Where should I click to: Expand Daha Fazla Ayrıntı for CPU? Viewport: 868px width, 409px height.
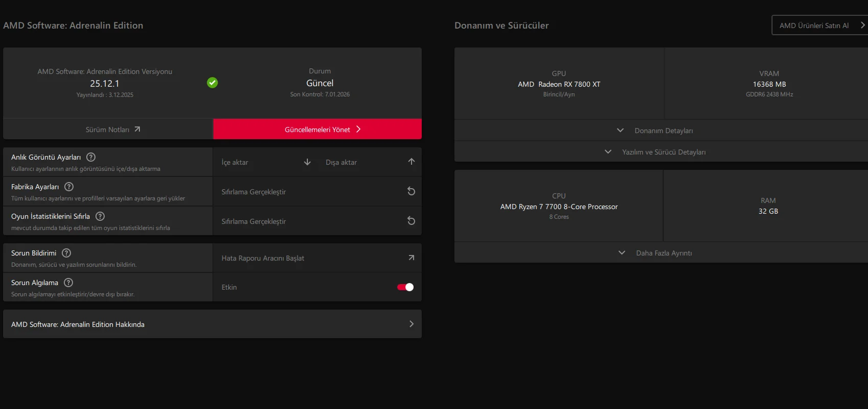click(661, 253)
